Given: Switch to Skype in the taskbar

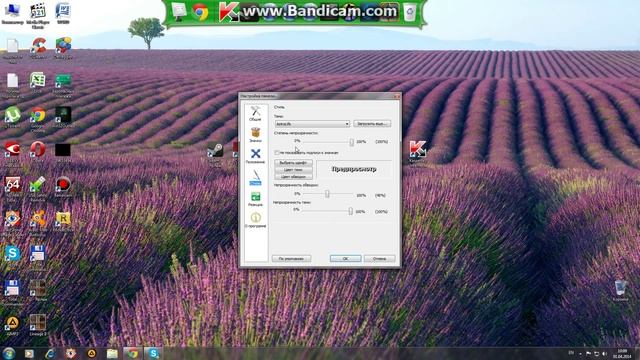Looking at the screenshot, I should 153,353.
